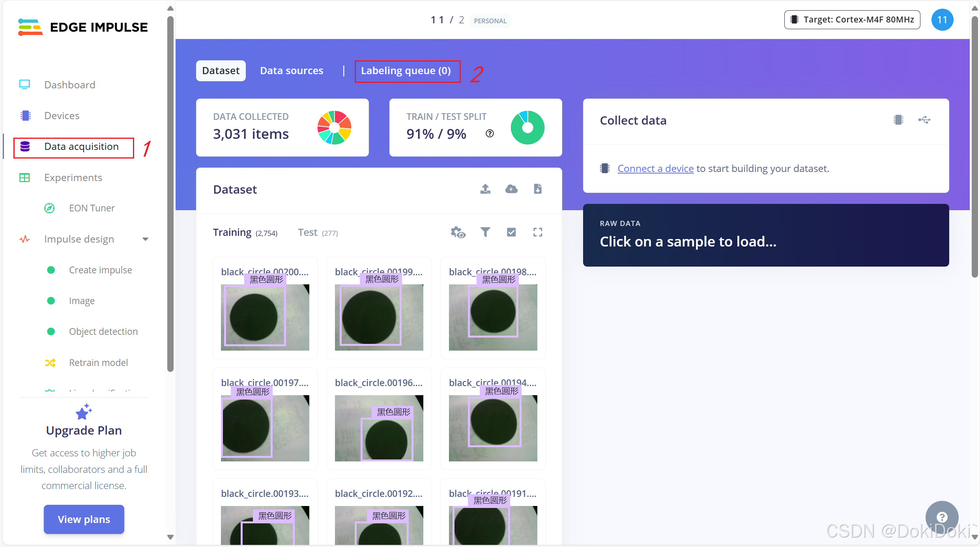980x547 pixels.
Task: Click the export dataset file icon
Action: pos(537,189)
